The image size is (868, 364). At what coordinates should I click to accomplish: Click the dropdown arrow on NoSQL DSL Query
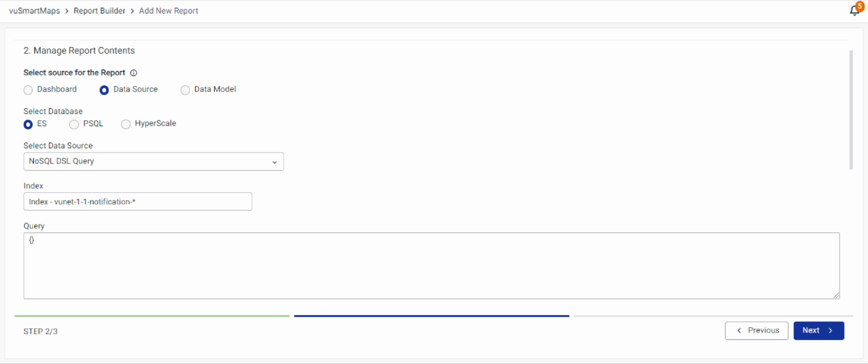pyautogui.click(x=274, y=162)
